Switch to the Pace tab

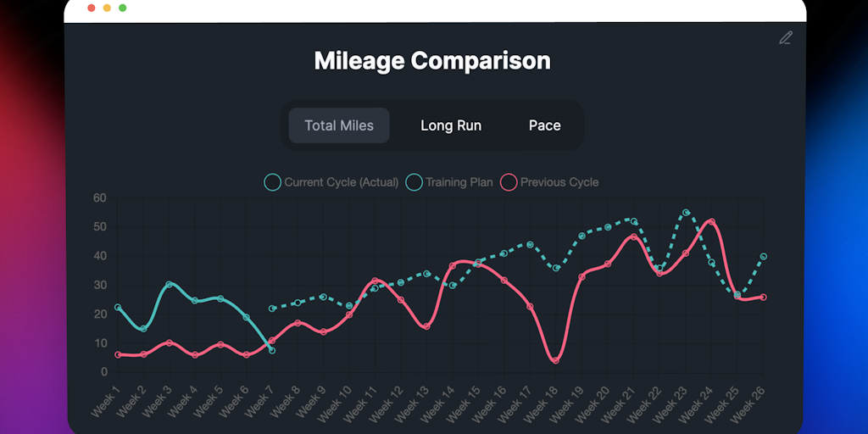pyautogui.click(x=545, y=125)
